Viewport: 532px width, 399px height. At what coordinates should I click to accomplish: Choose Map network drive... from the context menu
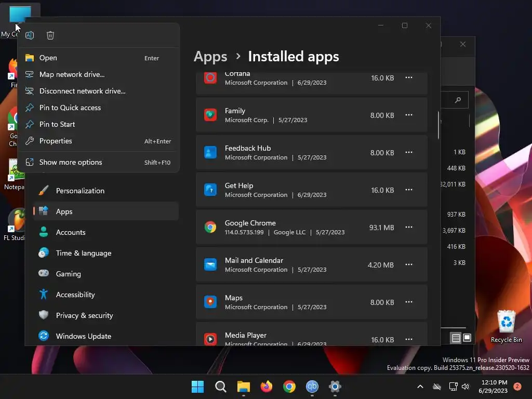point(98,75)
